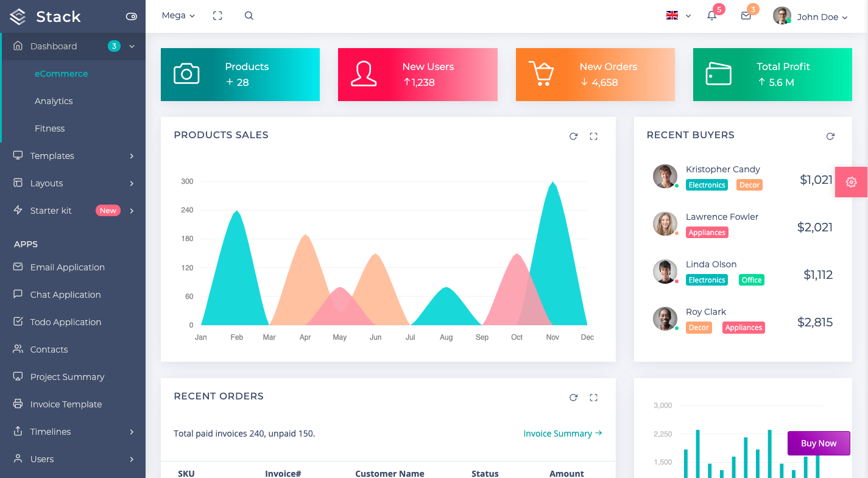Click the Users person icon
This screenshot has width=868, height=478.
point(18,459)
